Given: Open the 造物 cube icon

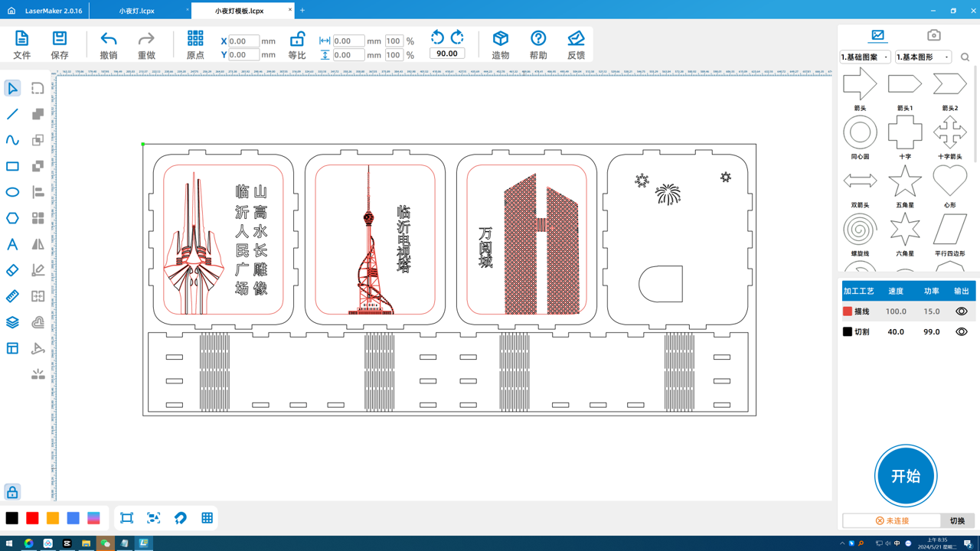Looking at the screenshot, I should [x=501, y=38].
